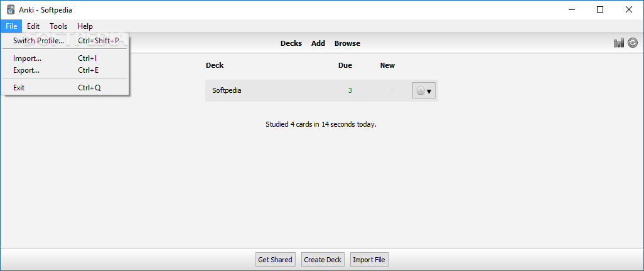Click the New column header
Screen dimensions: 644x271
pos(387,65)
